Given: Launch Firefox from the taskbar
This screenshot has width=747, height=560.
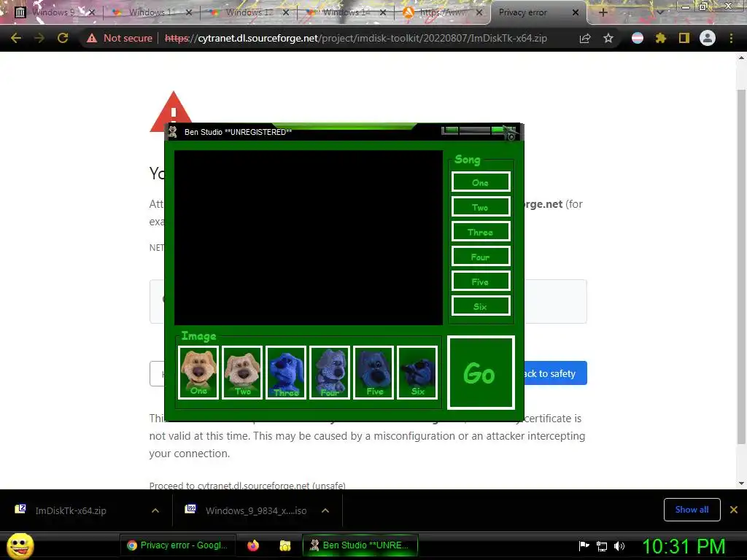Looking at the screenshot, I should (x=253, y=545).
